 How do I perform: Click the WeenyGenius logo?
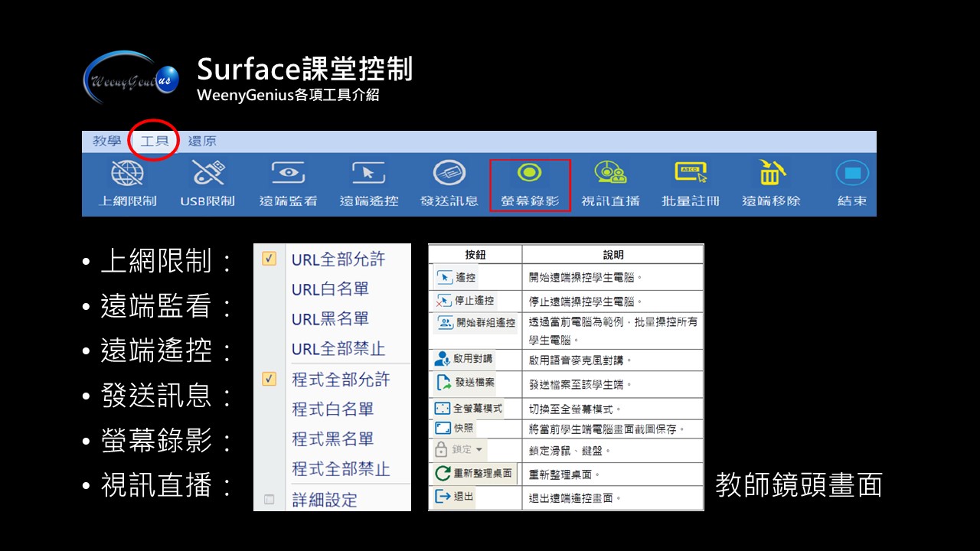131,78
